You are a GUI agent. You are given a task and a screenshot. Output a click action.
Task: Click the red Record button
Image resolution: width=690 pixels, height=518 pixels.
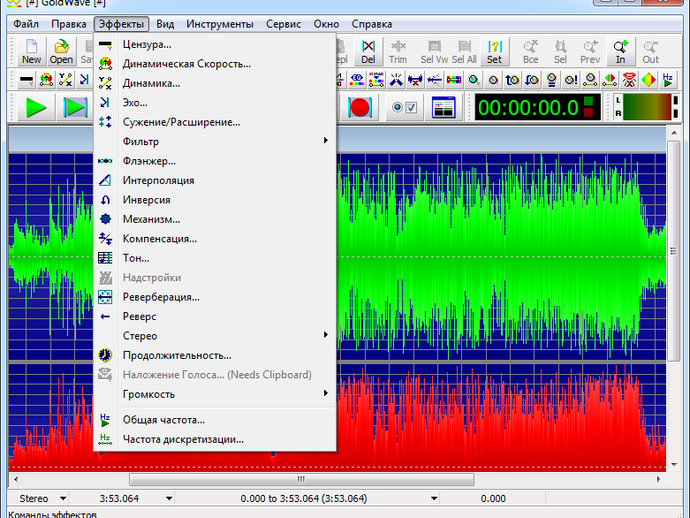click(x=360, y=107)
